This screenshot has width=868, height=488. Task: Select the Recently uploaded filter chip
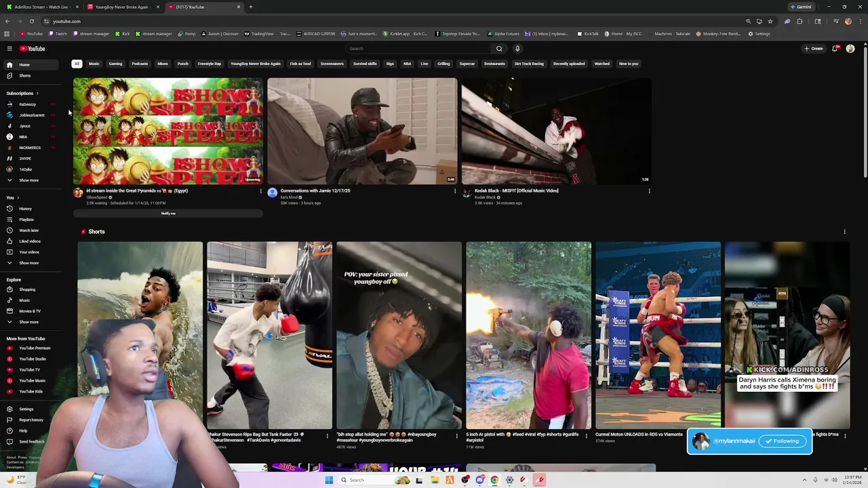[569, 64]
